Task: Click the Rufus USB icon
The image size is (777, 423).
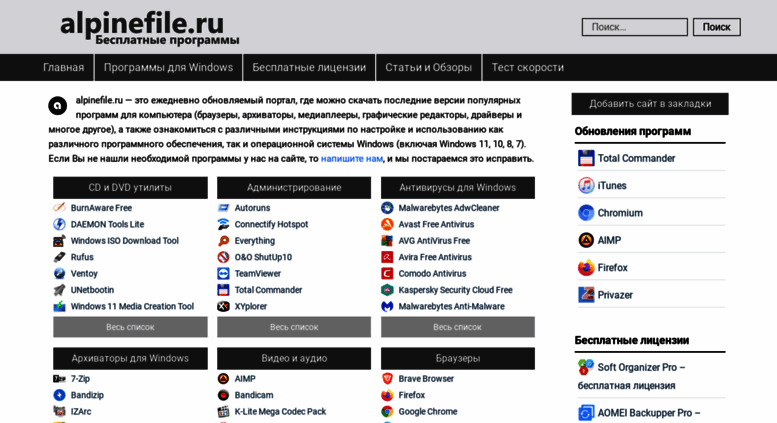Action: tap(59, 257)
